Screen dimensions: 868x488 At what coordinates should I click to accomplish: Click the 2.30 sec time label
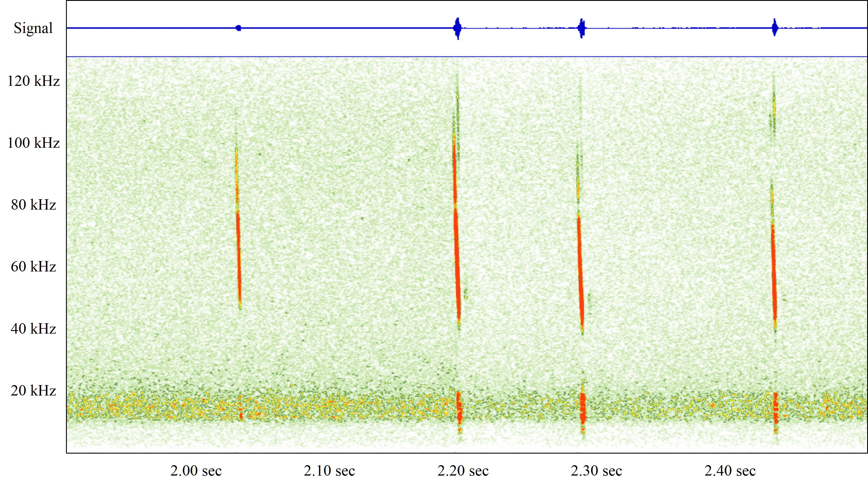pos(596,470)
